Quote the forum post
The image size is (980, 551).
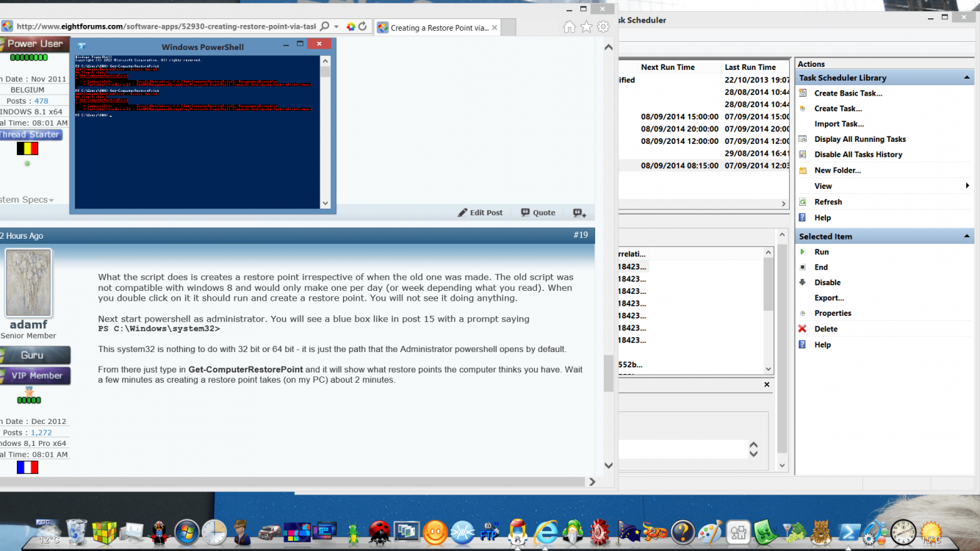point(538,213)
